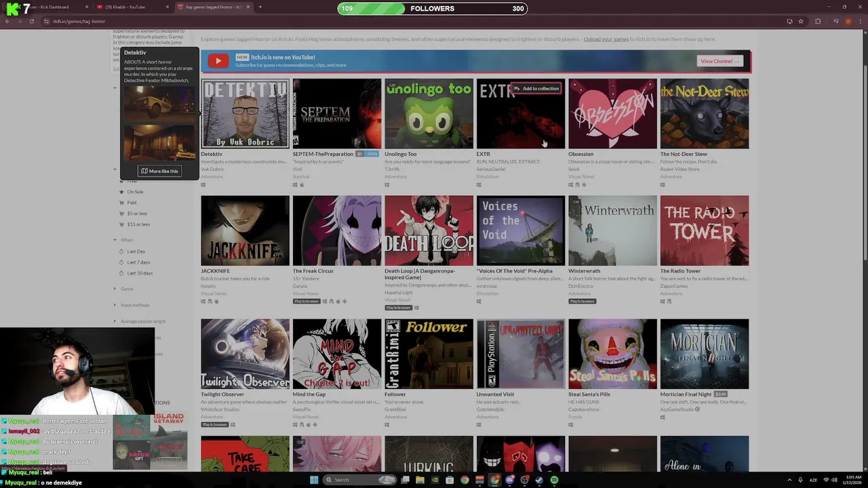The width and height of the screenshot is (868, 488).
Task: Add EXTR to collection
Action: pyautogui.click(x=536, y=88)
